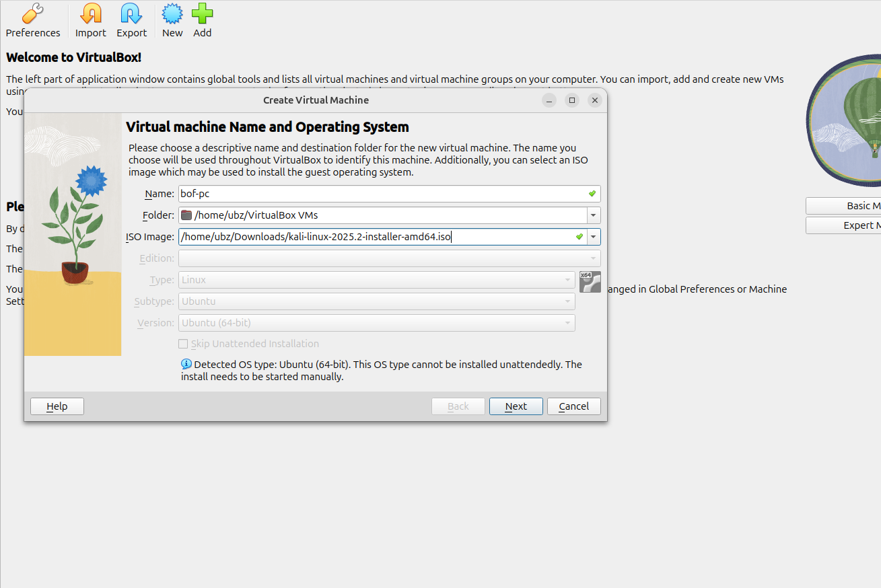Click the New virtual machine icon
This screenshot has height=588, width=881.
pos(172,14)
